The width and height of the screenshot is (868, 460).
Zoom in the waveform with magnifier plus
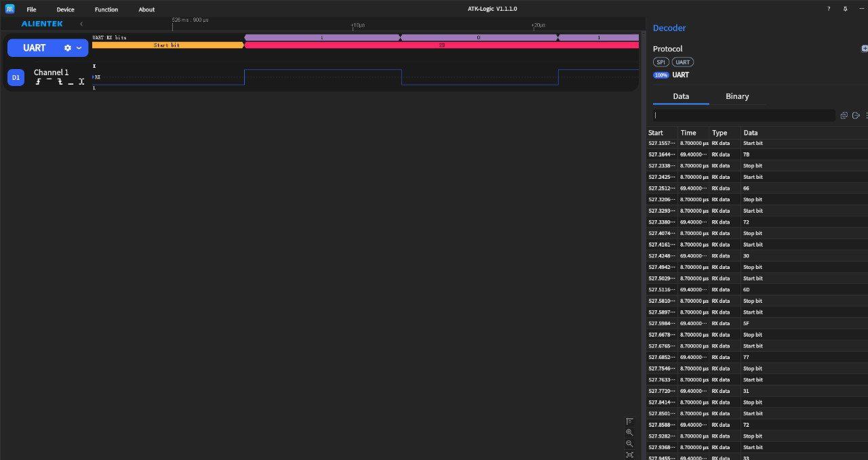point(630,432)
